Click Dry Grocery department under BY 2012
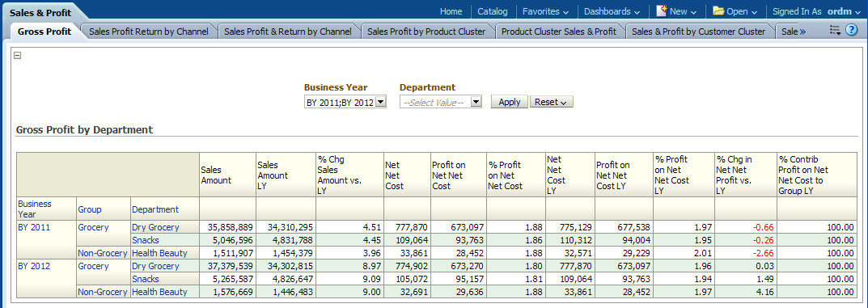The image size is (868, 308). point(155,266)
